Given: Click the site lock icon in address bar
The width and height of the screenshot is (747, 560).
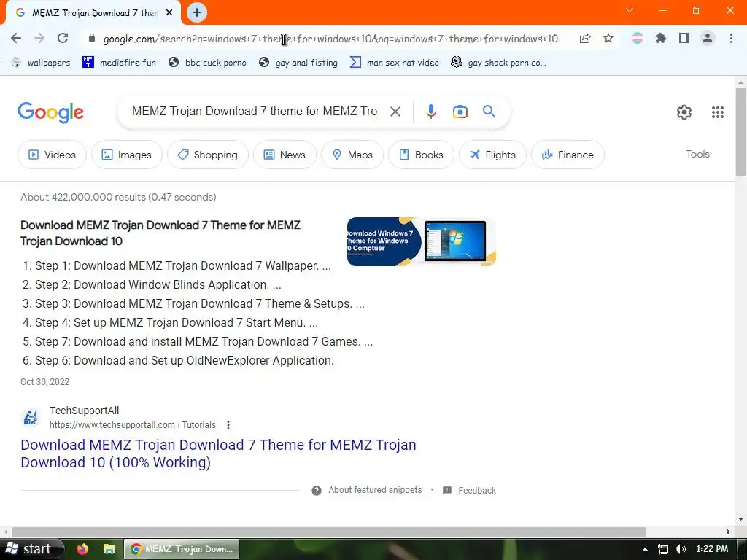Looking at the screenshot, I should (x=92, y=38).
